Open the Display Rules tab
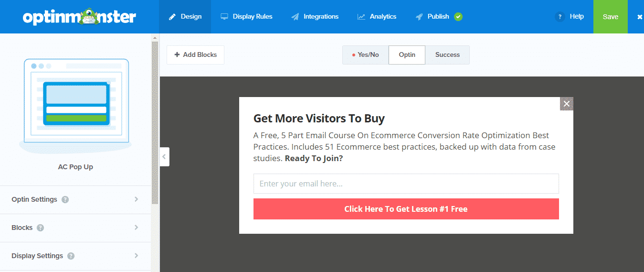The width and height of the screenshot is (644, 272). (x=246, y=17)
